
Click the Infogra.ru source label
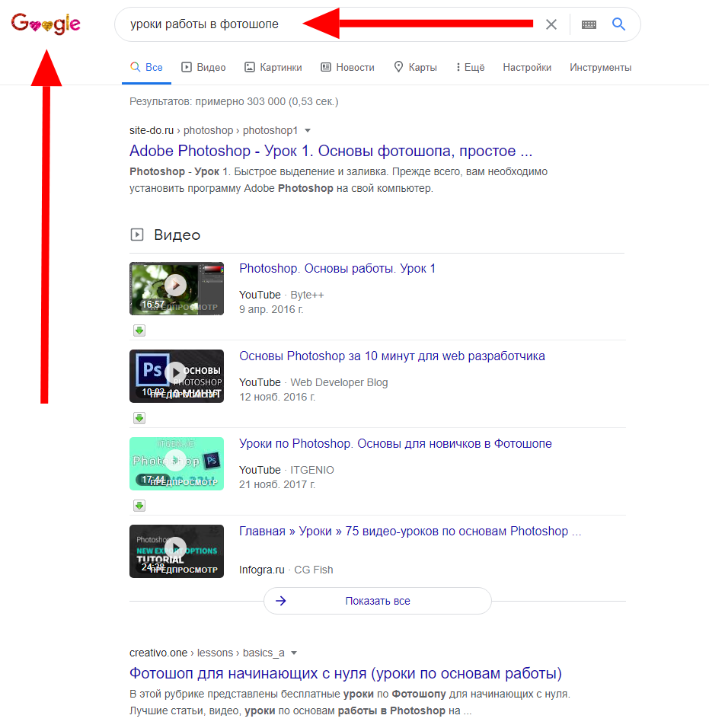[261, 570]
